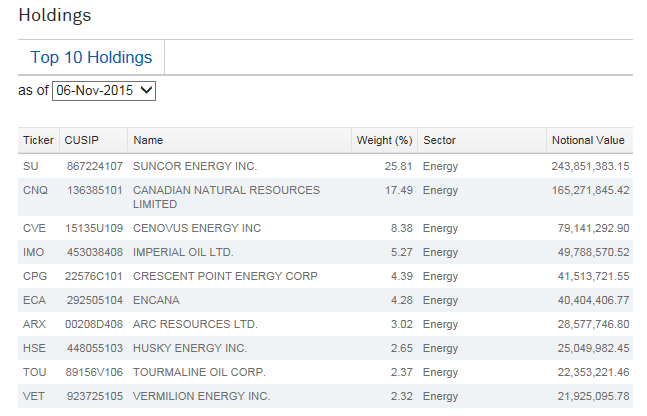This screenshot has width=647, height=416.
Task: Click CUSIP 136385101
Action: 95,190
